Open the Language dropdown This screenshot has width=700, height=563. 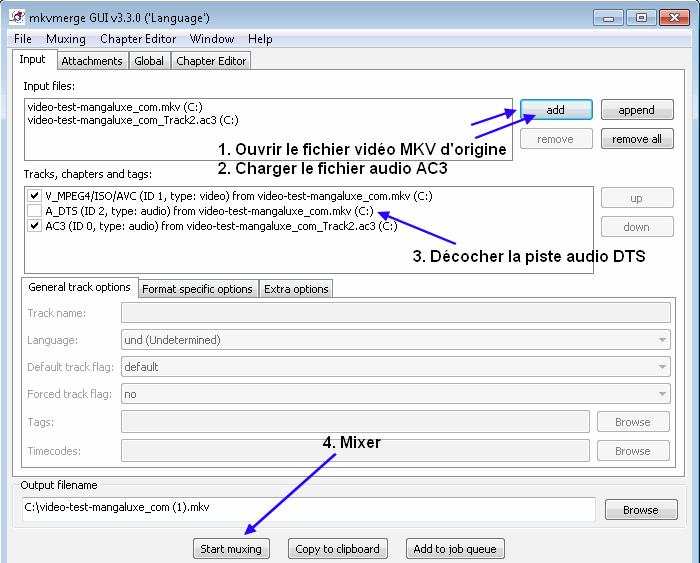[x=395, y=340]
